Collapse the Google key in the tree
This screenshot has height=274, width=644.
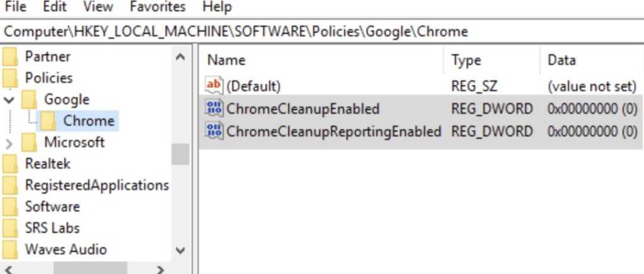pyautogui.click(x=9, y=100)
